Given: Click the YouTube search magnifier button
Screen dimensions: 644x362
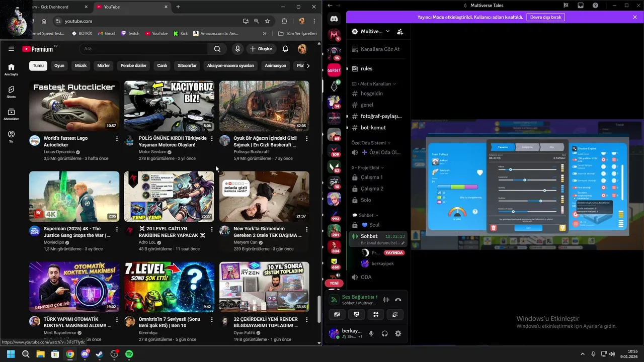Looking at the screenshot, I should click(217, 49).
